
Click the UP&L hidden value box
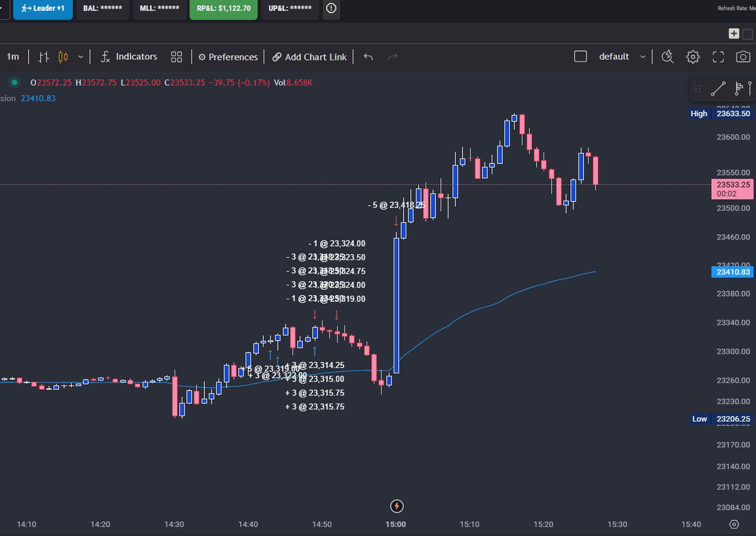(x=290, y=9)
